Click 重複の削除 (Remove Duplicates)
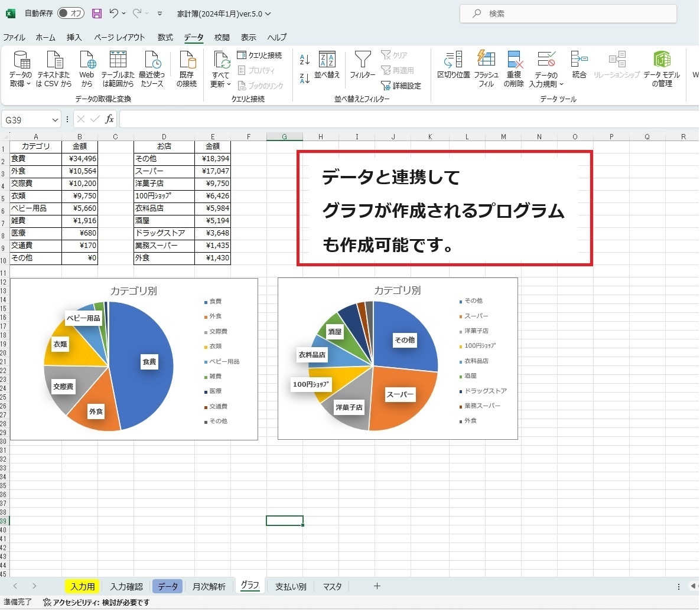Viewport: 700px width, 611px height. (514, 68)
